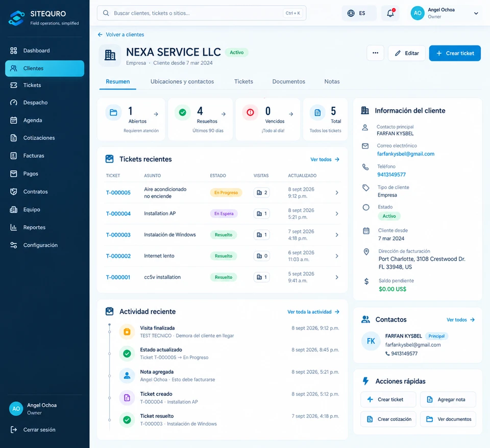This screenshot has height=448, width=490.
Task: Open the notifications bell
Action: pos(390,13)
